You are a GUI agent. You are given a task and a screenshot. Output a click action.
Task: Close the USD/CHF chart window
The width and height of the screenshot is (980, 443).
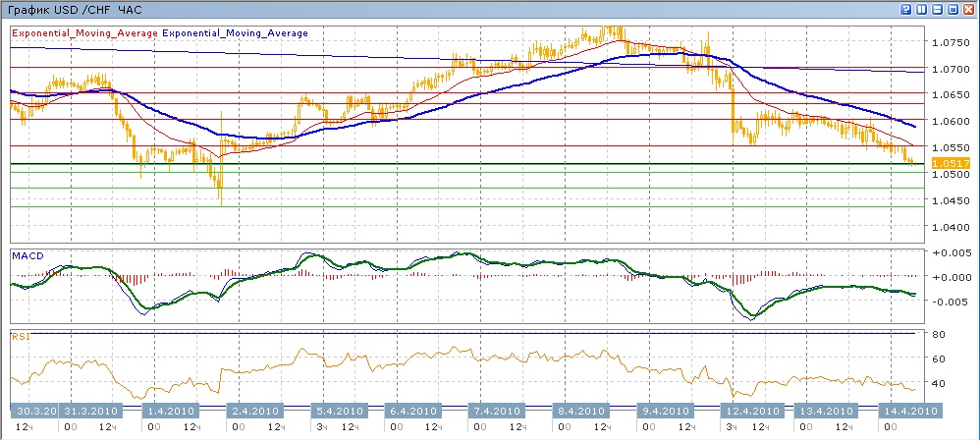click(x=968, y=9)
